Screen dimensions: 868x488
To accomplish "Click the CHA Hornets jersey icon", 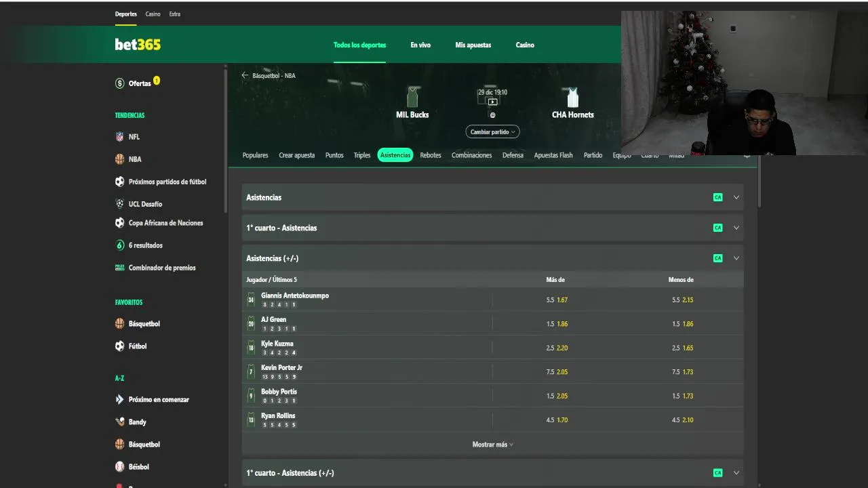I will click(x=573, y=98).
